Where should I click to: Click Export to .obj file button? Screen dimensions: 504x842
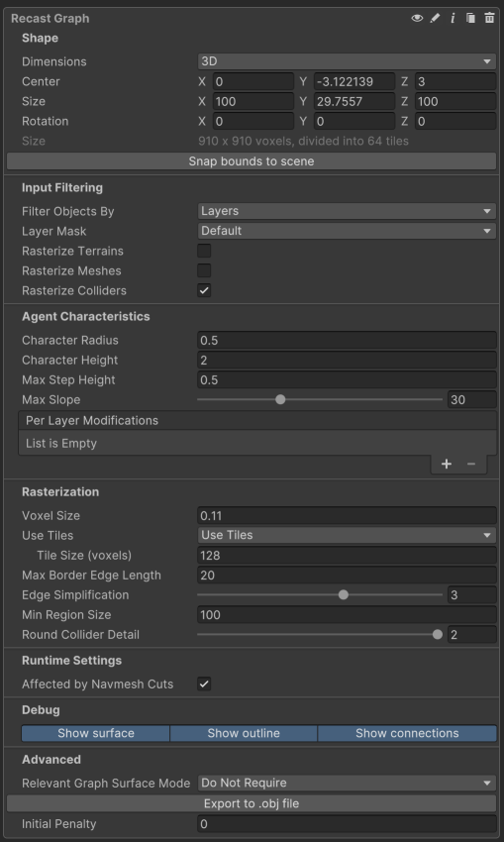pos(252,804)
